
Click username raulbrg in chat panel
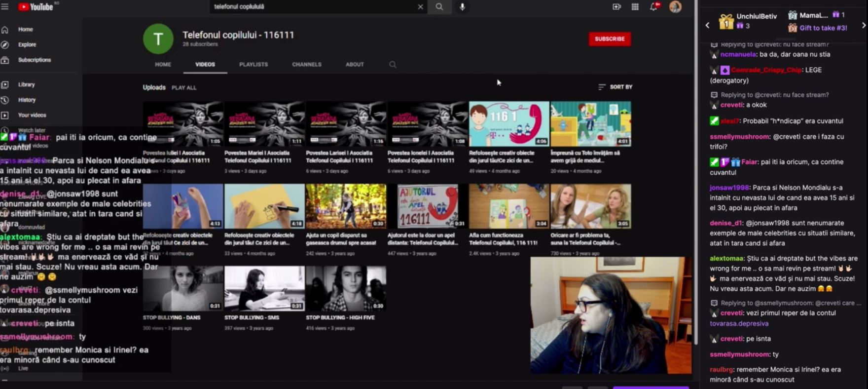pyautogui.click(x=721, y=369)
